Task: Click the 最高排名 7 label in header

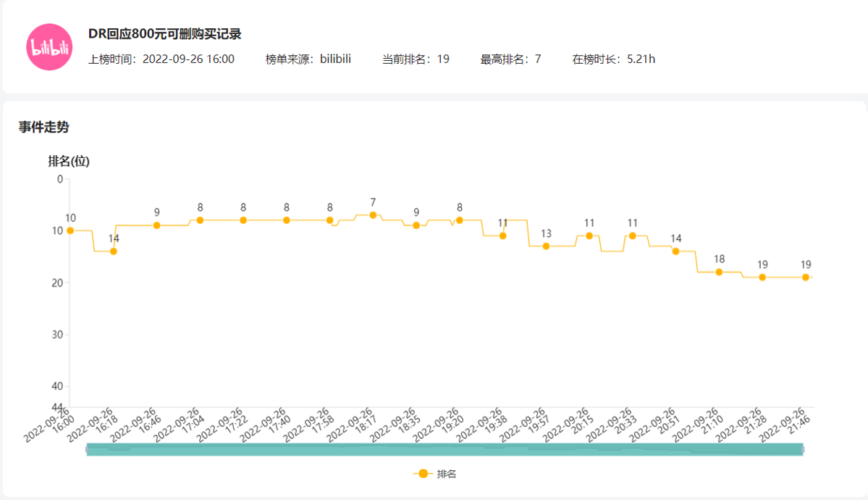Action: (510, 59)
